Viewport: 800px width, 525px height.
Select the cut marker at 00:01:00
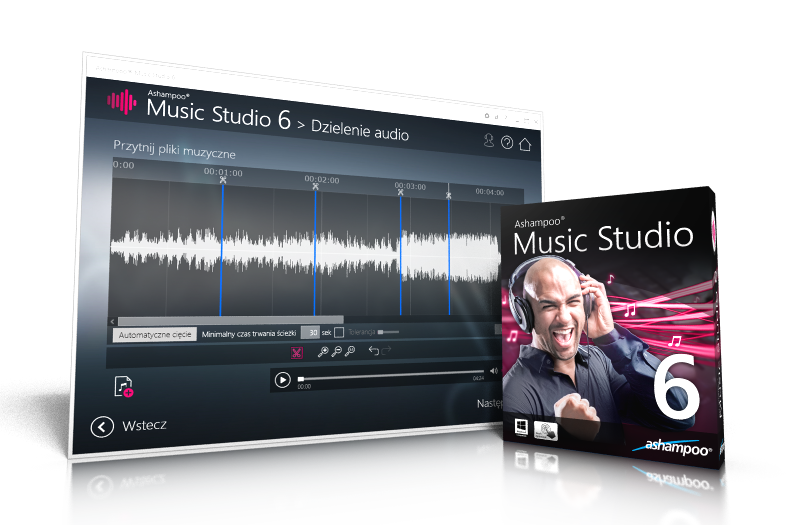222,181
